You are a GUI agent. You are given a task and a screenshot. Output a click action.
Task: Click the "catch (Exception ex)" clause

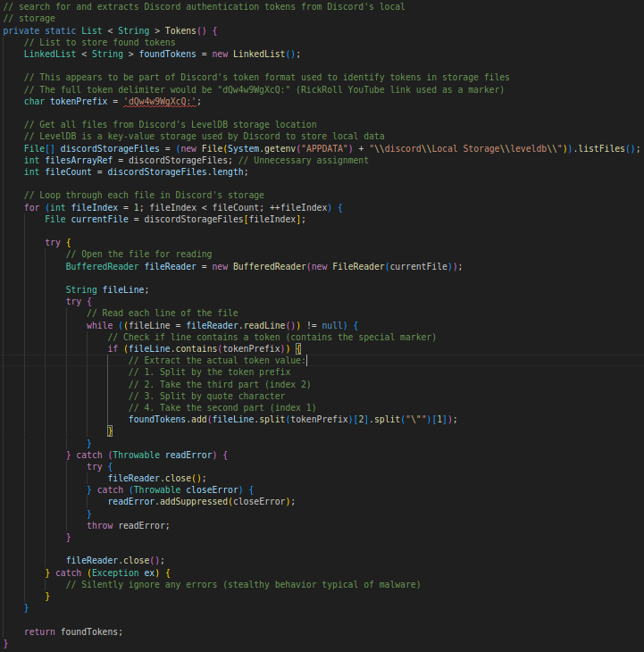click(x=107, y=573)
